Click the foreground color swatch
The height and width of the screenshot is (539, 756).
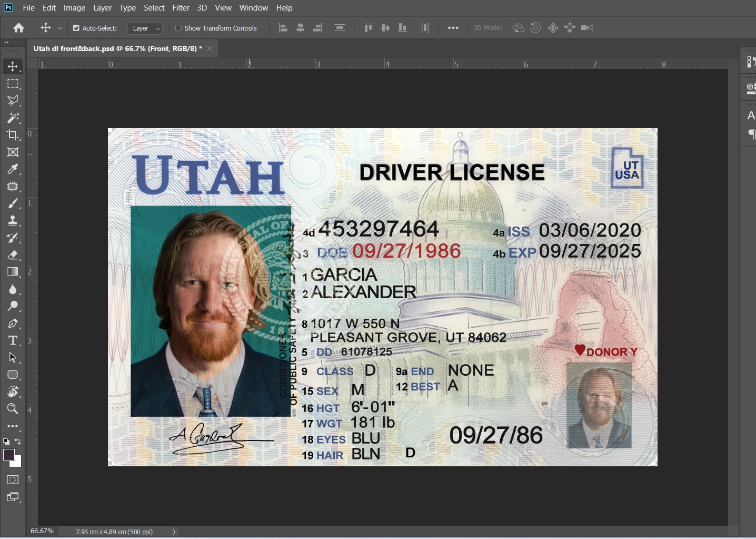click(9, 455)
